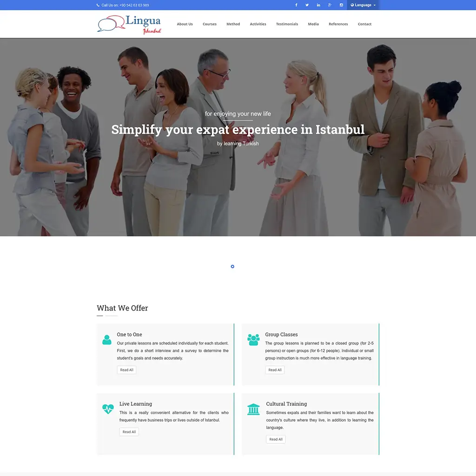Screen dimensions: 476x476
Task: Open the About Us menu
Action: (185, 24)
